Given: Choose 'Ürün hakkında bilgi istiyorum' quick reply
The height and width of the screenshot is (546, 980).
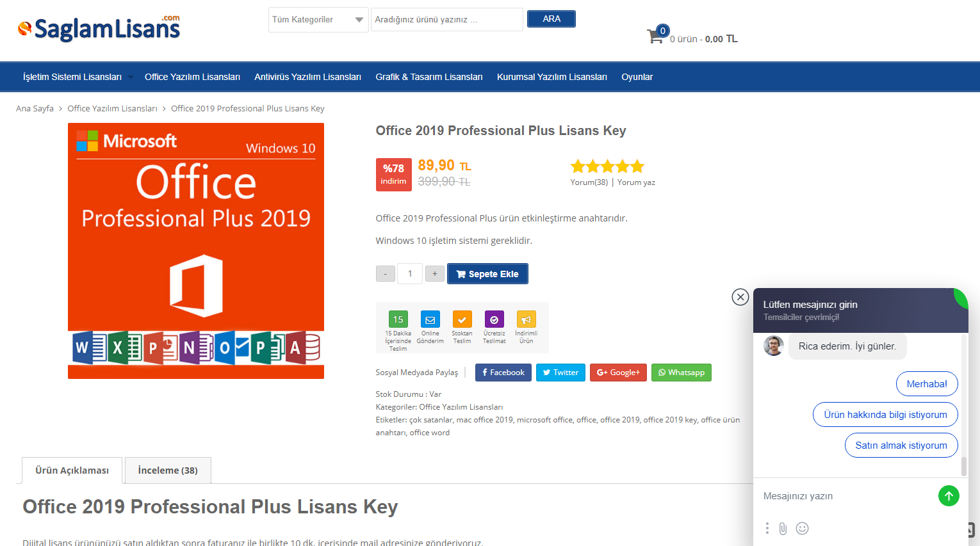Looking at the screenshot, I should tap(885, 415).
